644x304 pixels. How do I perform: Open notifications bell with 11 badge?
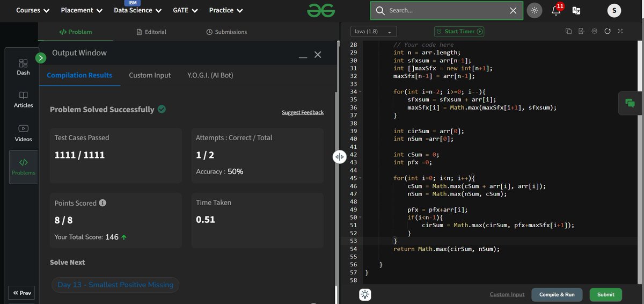click(557, 10)
